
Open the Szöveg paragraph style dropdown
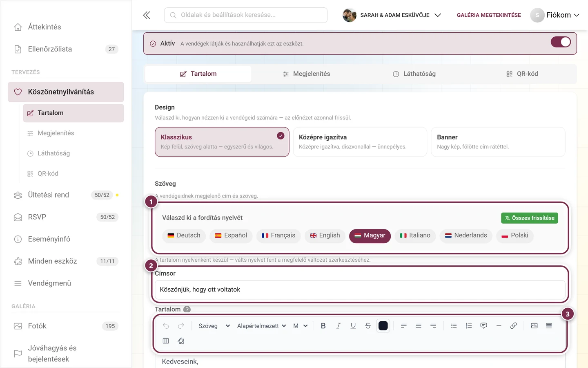pyautogui.click(x=214, y=326)
